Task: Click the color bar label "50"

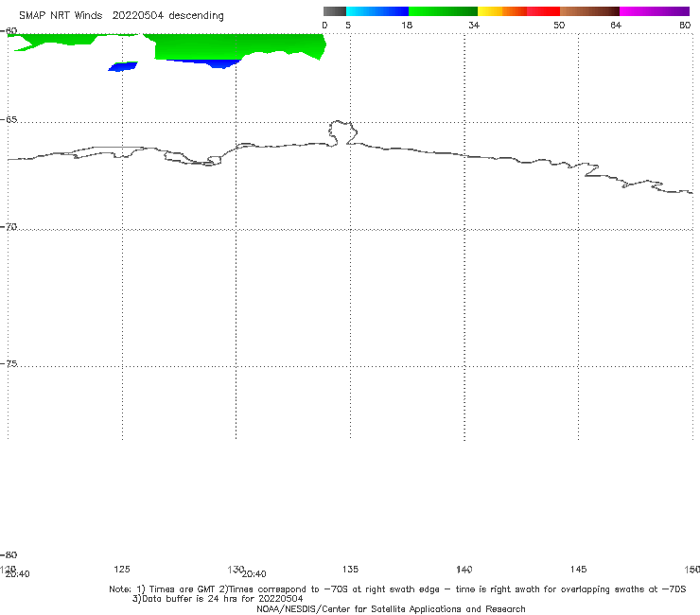Action: [x=559, y=26]
